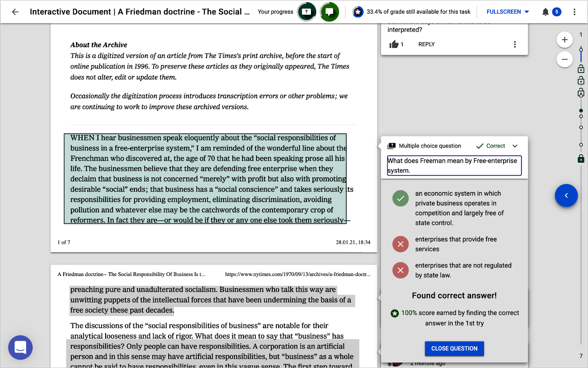Click the question progress icon in the header
Viewport: 588px width, 368px height.
click(306, 11)
